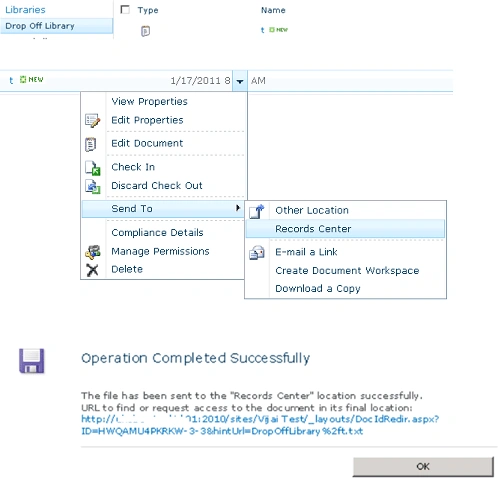Image resolution: width=498 pixels, height=478 pixels.
Task: Sort by the Name column header
Action: (273, 10)
